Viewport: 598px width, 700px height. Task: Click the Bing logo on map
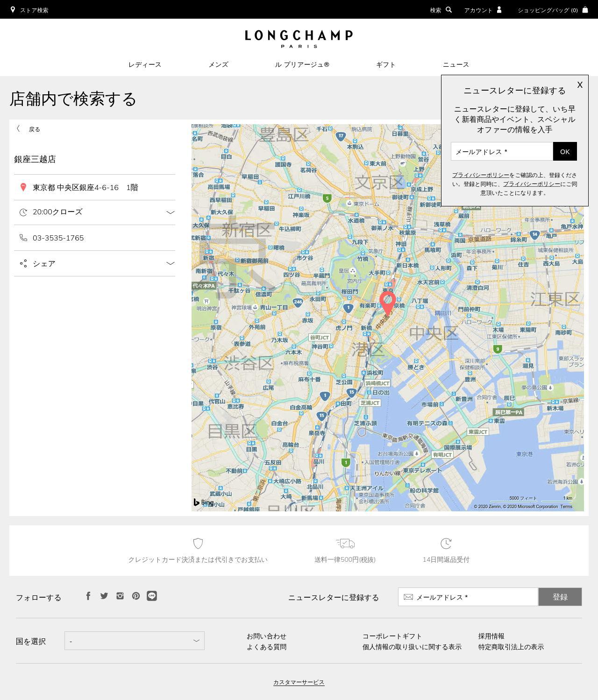204,502
